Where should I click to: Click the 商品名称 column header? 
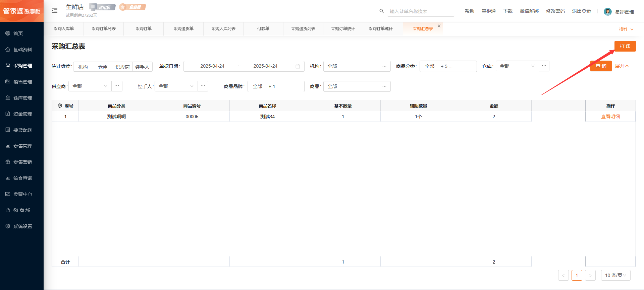pyautogui.click(x=267, y=106)
